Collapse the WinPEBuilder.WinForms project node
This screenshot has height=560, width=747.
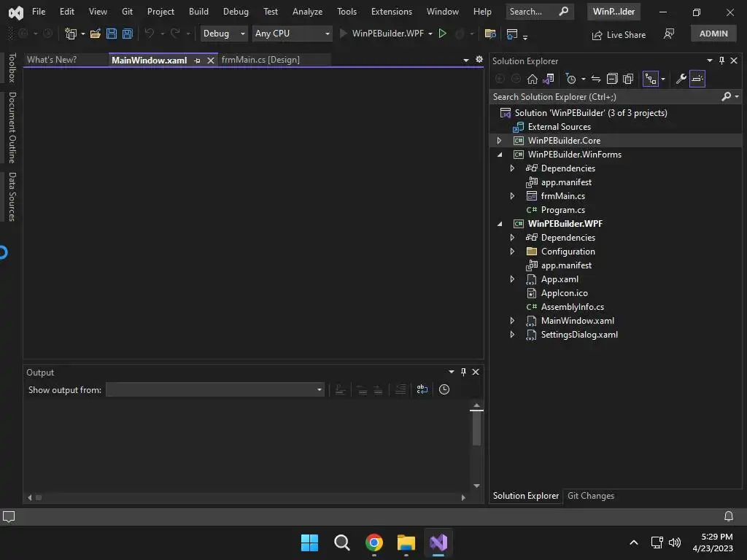coord(499,155)
